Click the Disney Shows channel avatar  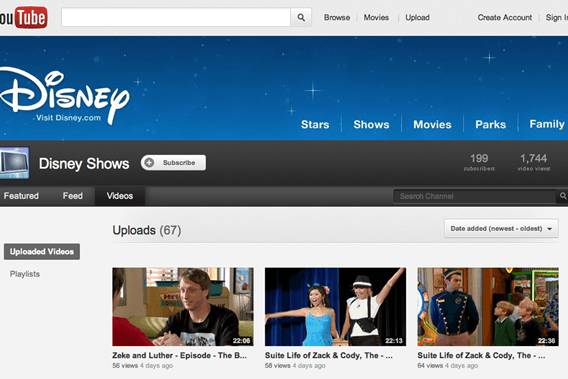coord(14,163)
